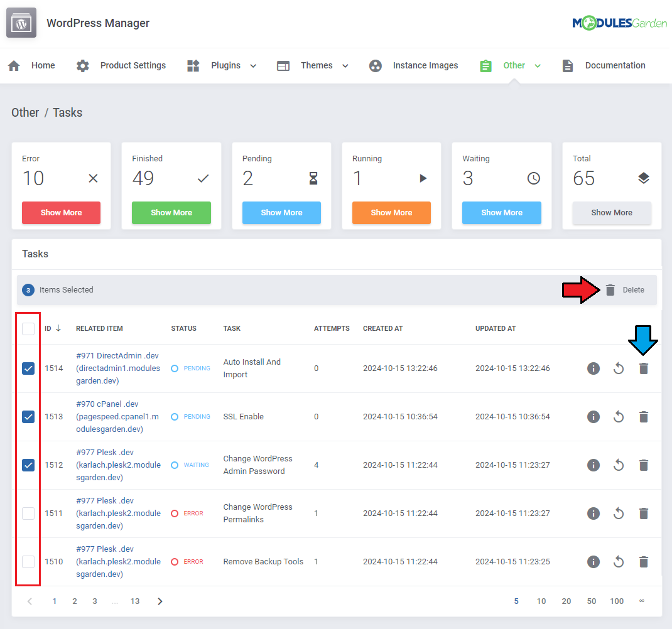The image size is (672, 629).
Task: Sort by the STATUS column header
Action: pos(183,328)
